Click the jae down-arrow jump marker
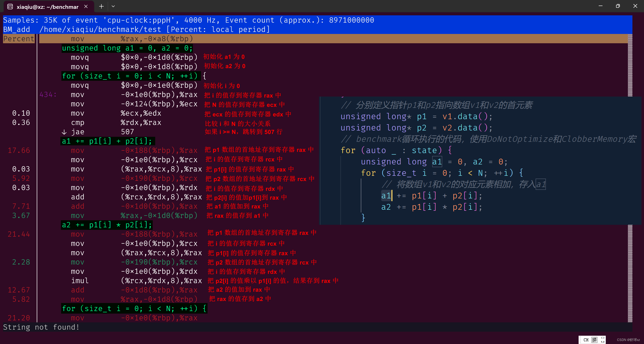644x344 pixels. (x=64, y=132)
